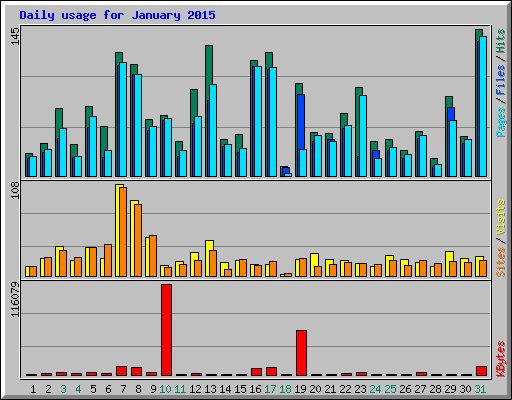The width and height of the screenshot is (512, 400).
Task: Click the 'Daily usage for January 2015' title
Action: click(x=117, y=15)
